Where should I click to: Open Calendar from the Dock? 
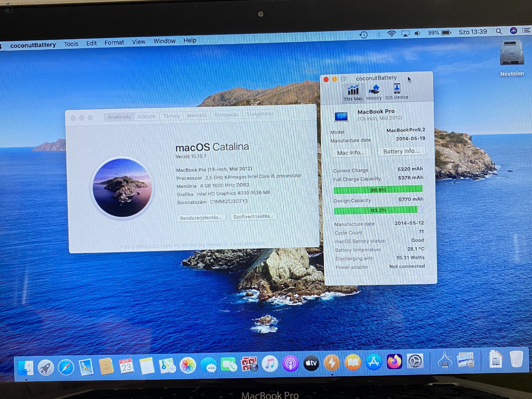(126, 366)
